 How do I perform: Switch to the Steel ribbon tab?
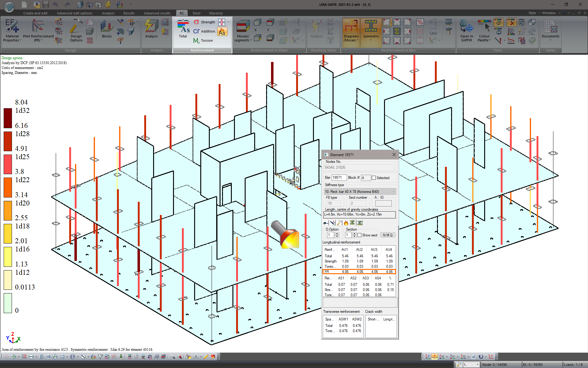[x=196, y=13]
